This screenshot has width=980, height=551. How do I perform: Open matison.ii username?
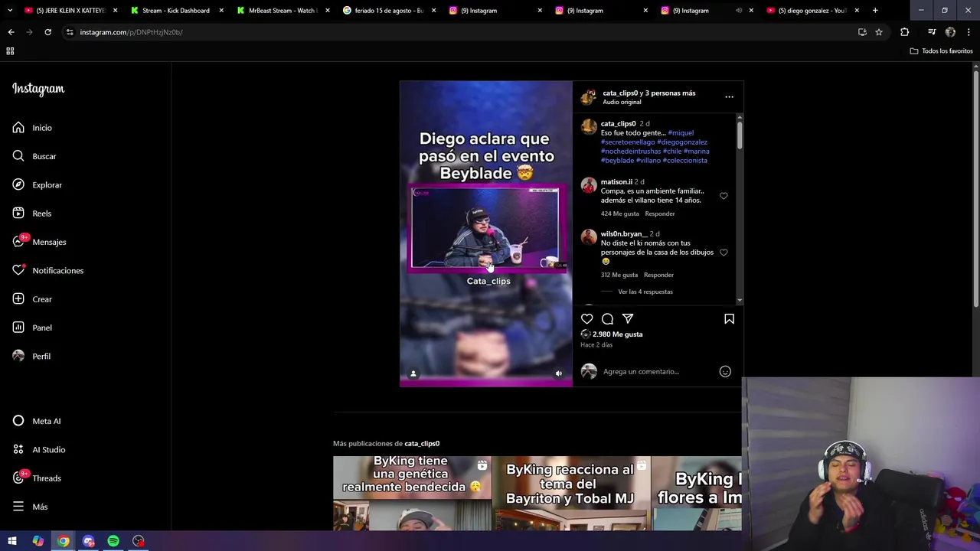point(616,182)
